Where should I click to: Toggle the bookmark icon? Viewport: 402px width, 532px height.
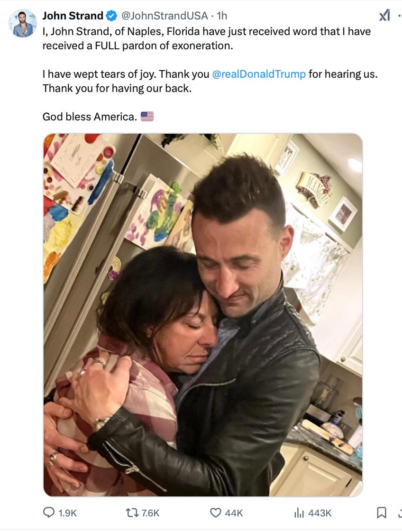tap(382, 512)
